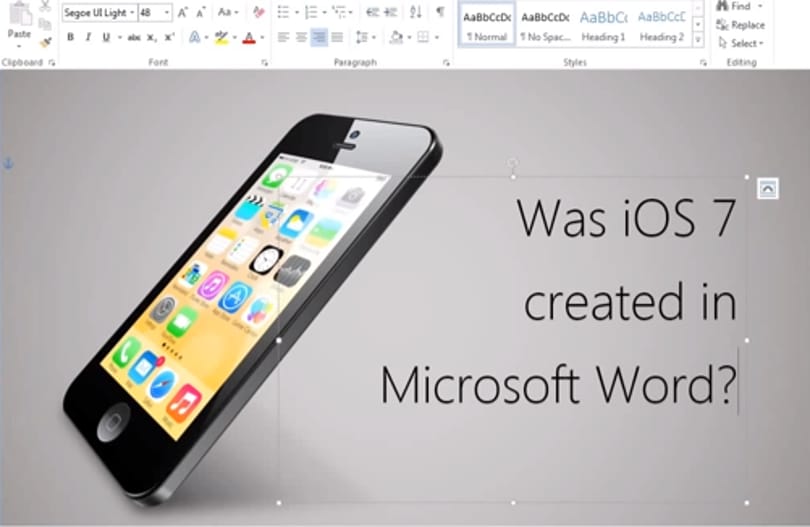Image resolution: width=810 pixels, height=527 pixels.
Task: Toggle Subscript formatting
Action: tap(151, 37)
